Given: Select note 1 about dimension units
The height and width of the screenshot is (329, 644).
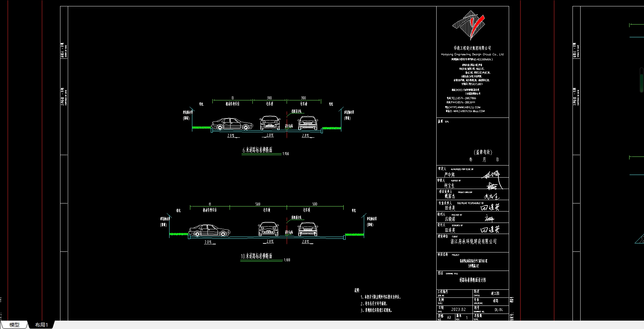Looking at the screenshot, I should [x=381, y=297].
